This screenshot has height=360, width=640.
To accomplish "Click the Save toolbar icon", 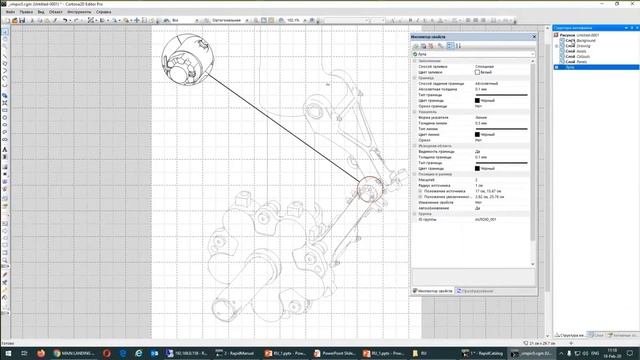I will click(x=22, y=20).
